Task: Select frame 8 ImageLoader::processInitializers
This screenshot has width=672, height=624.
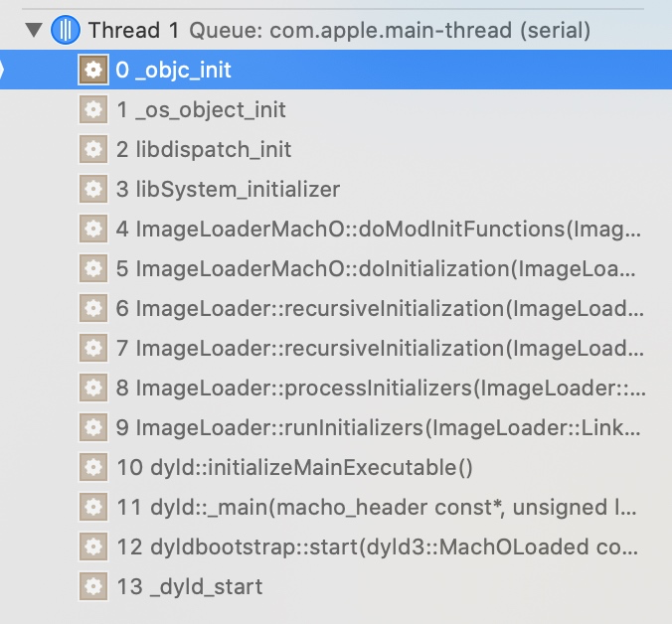Action: (336, 389)
